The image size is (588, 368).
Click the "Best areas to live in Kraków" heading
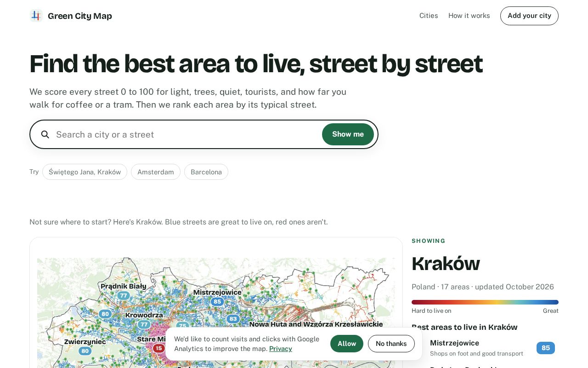click(464, 327)
